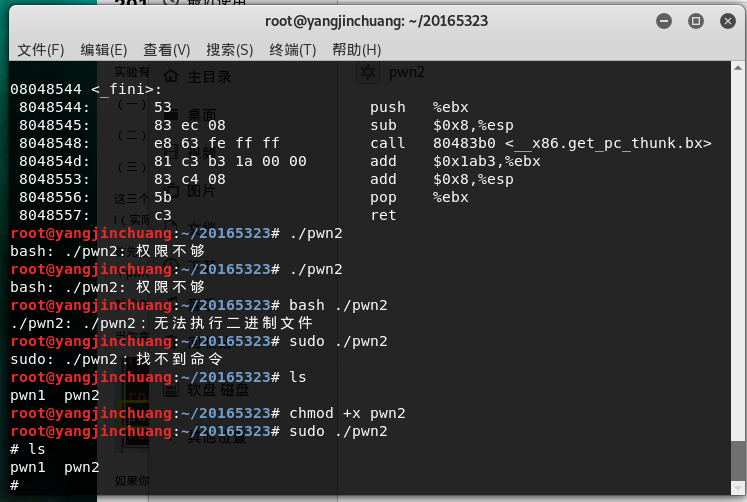Viewport: 747px width, 502px height.
Task: Click the terminal scrollbar thumb
Action: pos(738,461)
